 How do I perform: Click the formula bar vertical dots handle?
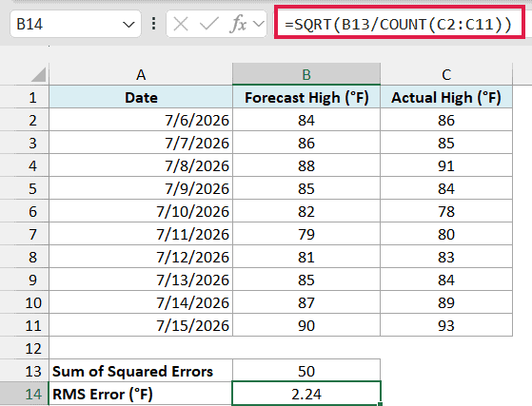(153, 24)
